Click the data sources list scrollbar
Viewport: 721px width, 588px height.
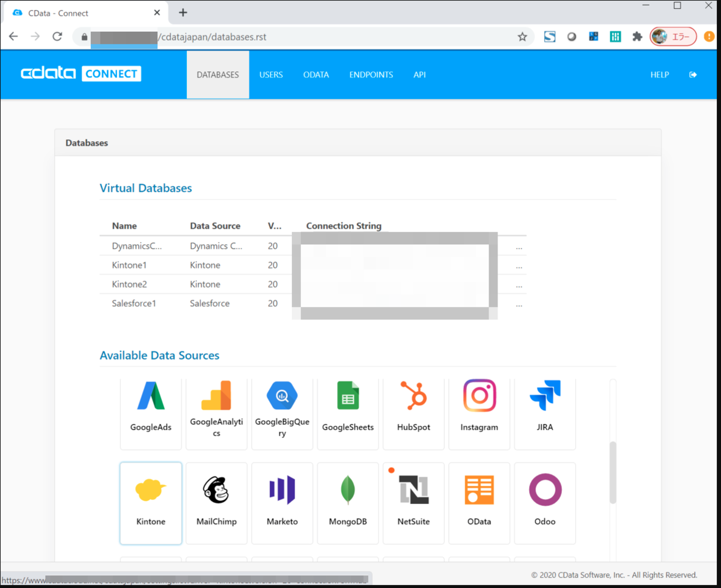[613, 473]
